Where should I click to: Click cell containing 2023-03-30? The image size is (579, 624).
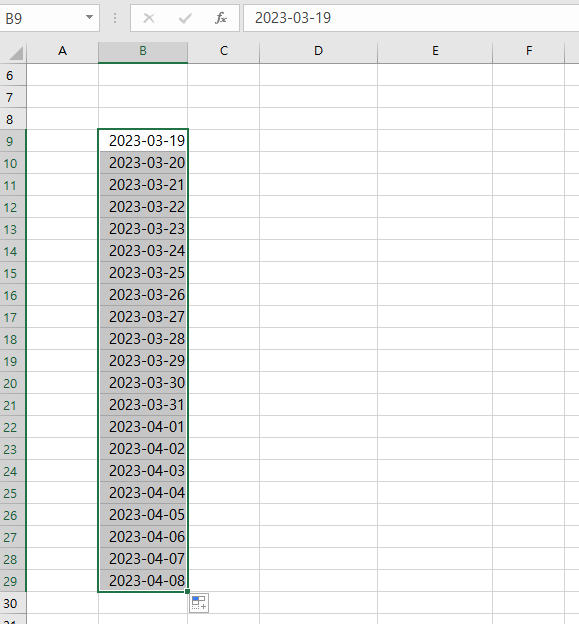(x=143, y=383)
